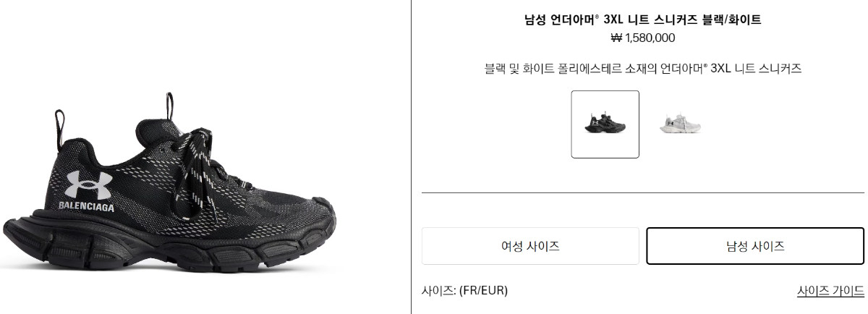Click the Under Armour logo on the shoe

tap(88, 185)
